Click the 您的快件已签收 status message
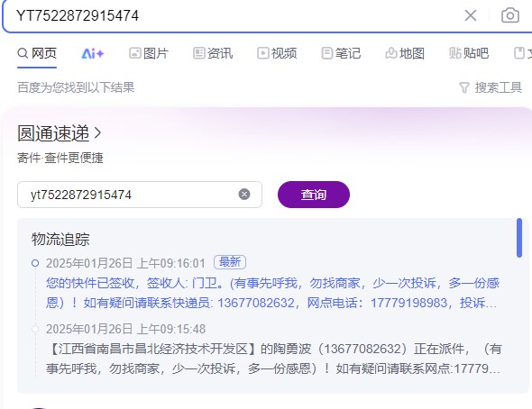Image resolution: width=532 pixels, height=409 pixels. click(272, 293)
